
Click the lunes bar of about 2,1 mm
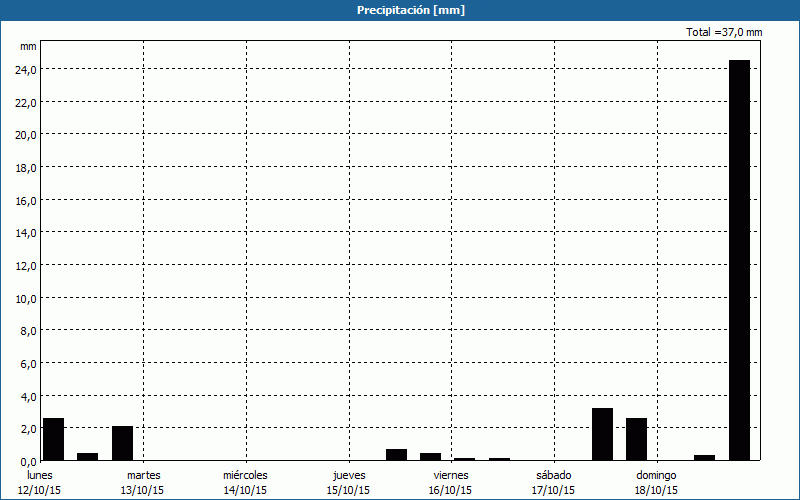[122, 443]
